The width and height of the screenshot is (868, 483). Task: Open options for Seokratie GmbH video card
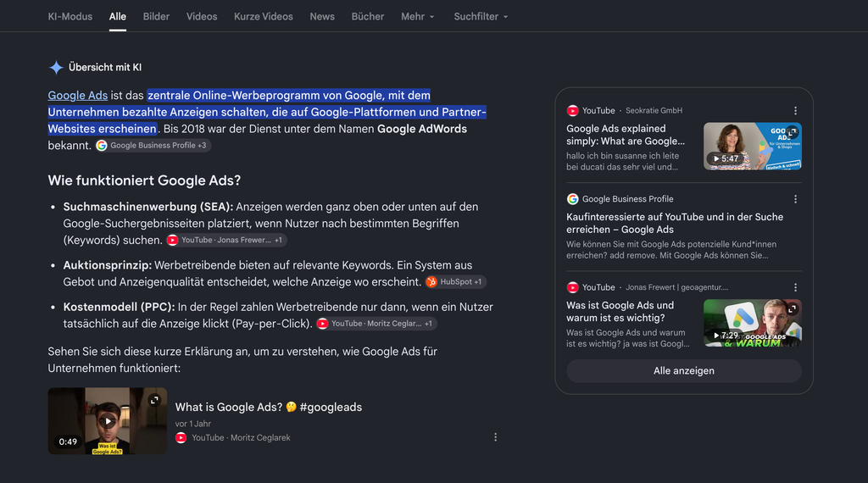(x=795, y=111)
